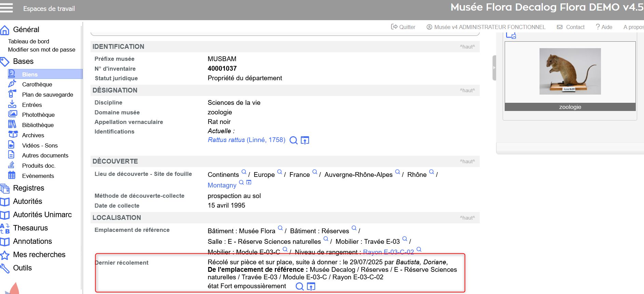Click the image viewer icon above thumbnail
644x294 pixels.
coord(511,35)
